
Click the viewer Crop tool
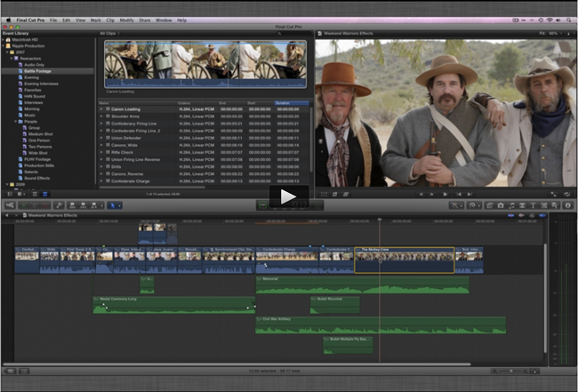334,194
